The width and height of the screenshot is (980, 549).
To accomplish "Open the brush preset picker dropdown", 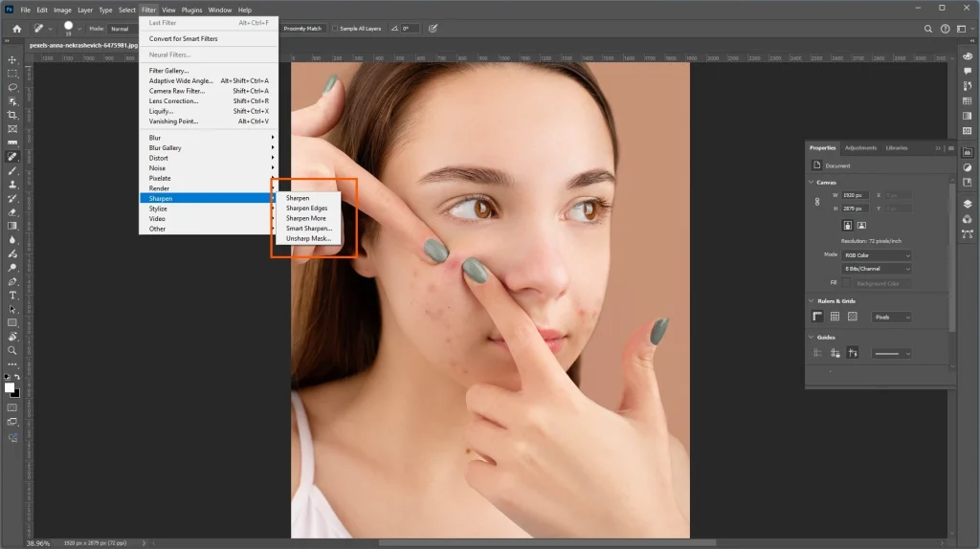I will point(79,29).
